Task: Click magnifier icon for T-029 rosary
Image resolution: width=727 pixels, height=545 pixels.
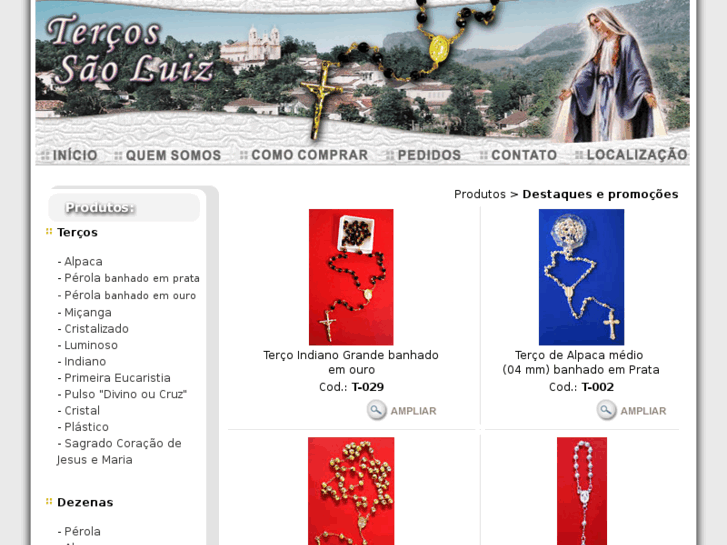Action: click(x=376, y=410)
